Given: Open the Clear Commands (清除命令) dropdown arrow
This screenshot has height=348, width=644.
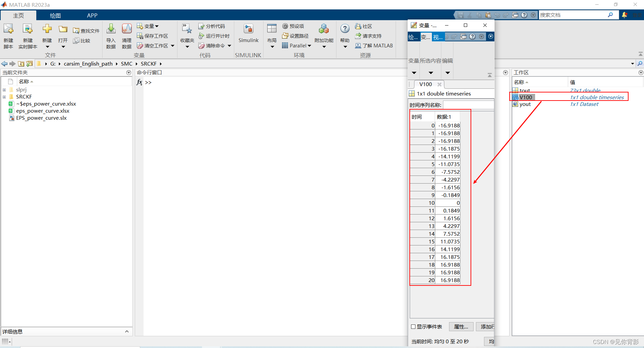Looking at the screenshot, I should [x=230, y=46].
